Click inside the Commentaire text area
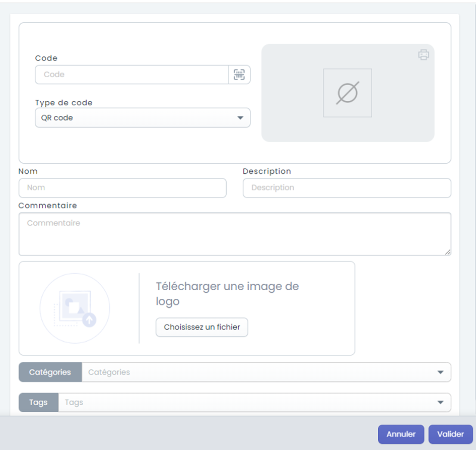 pyautogui.click(x=235, y=234)
